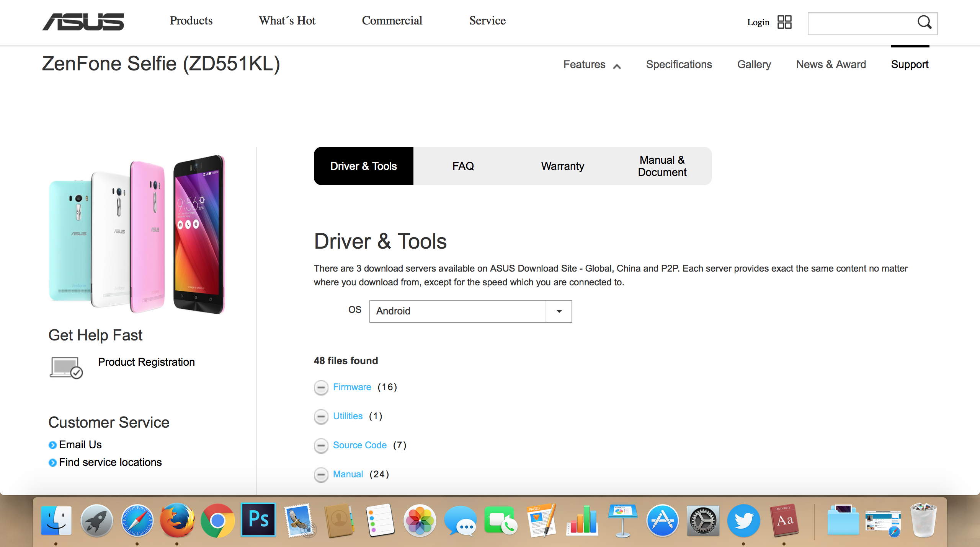Collapse the Source Code category toggle
This screenshot has height=547, width=980.
point(321,446)
